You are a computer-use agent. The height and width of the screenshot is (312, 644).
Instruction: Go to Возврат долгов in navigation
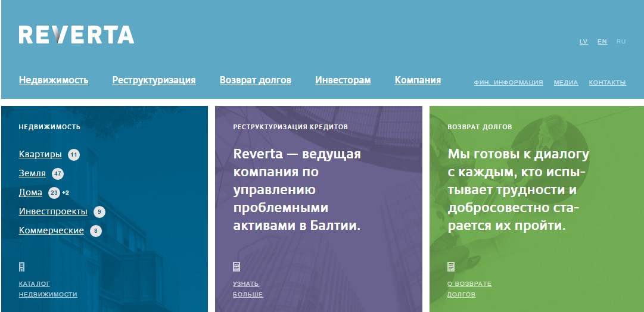tap(255, 80)
